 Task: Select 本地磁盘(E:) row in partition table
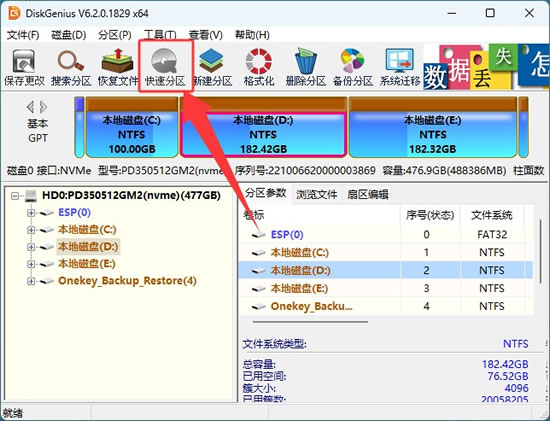click(385, 288)
